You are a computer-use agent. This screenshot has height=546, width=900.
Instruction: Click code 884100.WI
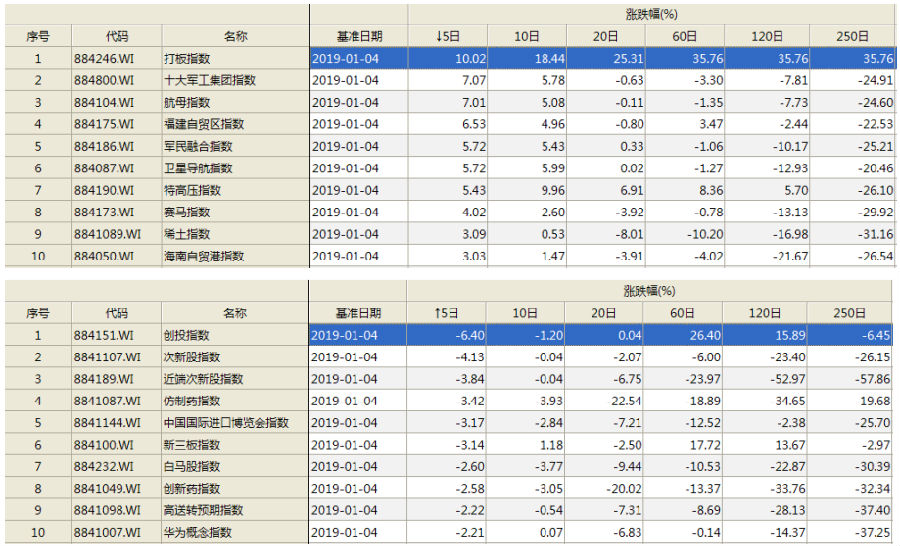click(103, 445)
